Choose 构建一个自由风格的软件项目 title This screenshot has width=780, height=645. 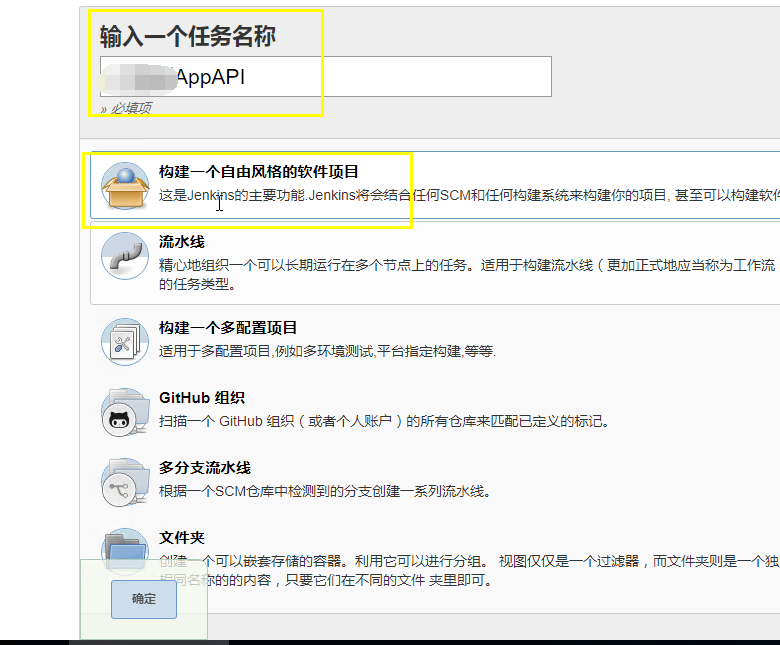pos(259,172)
